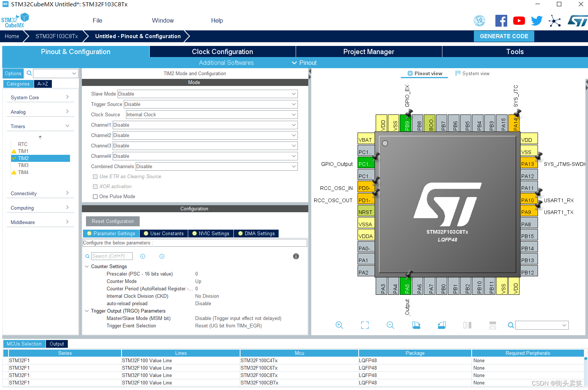Switch to Tools tab
This screenshot has width=588, height=390.
(x=515, y=51)
